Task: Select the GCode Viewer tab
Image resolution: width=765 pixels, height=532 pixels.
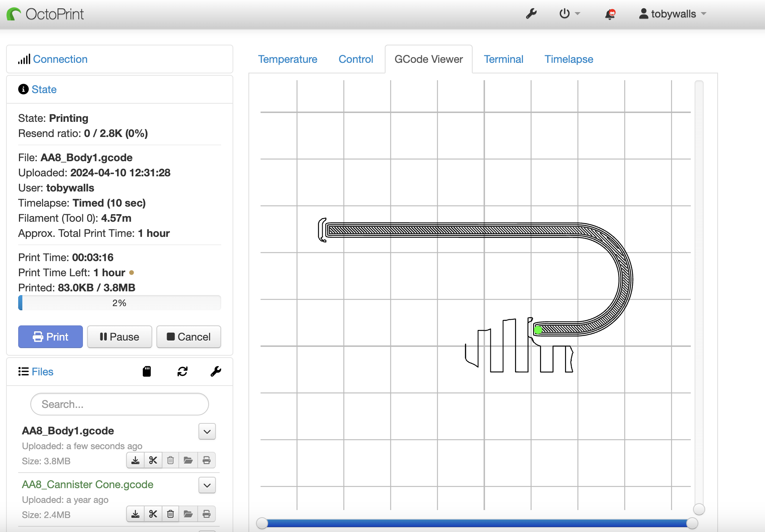Action: pyautogui.click(x=428, y=59)
